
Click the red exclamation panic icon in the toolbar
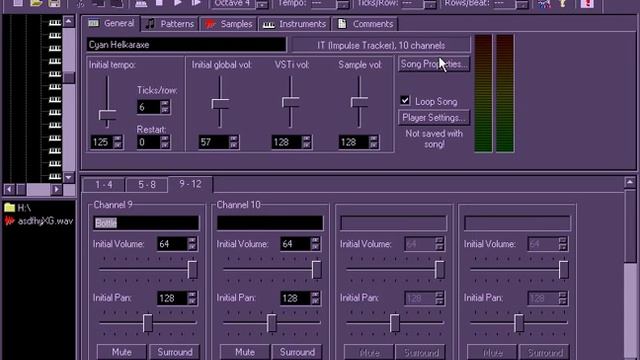[587, 3]
